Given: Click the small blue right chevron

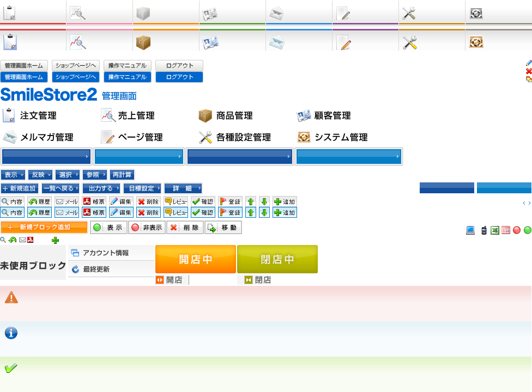Looking at the screenshot, I should [x=529, y=203].
